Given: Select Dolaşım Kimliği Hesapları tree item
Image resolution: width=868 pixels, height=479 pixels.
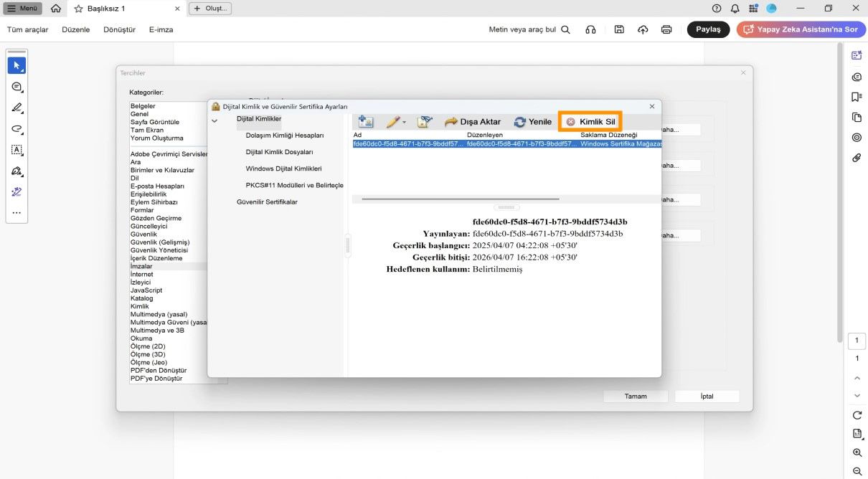Looking at the screenshot, I should [x=285, y=135].
